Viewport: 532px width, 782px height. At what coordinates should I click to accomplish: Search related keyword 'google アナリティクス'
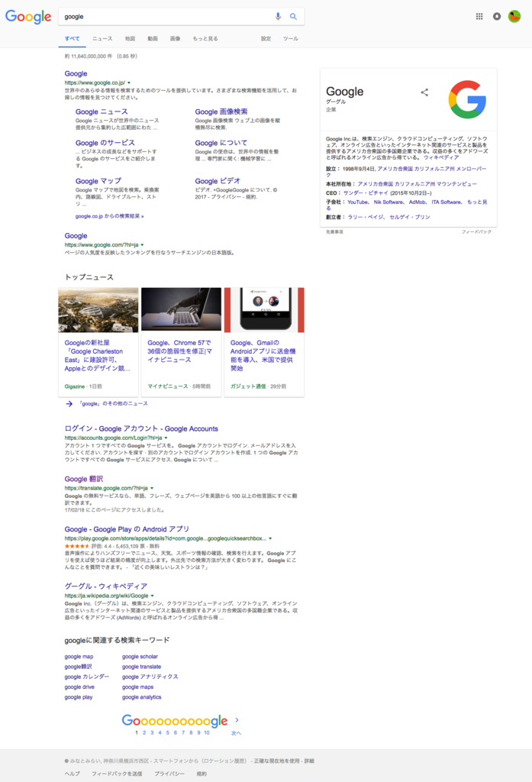[150, 677]
